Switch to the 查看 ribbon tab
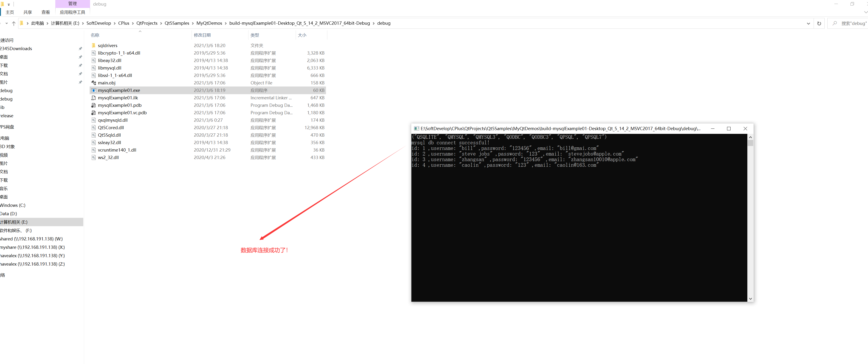 (x=45, y=12)
